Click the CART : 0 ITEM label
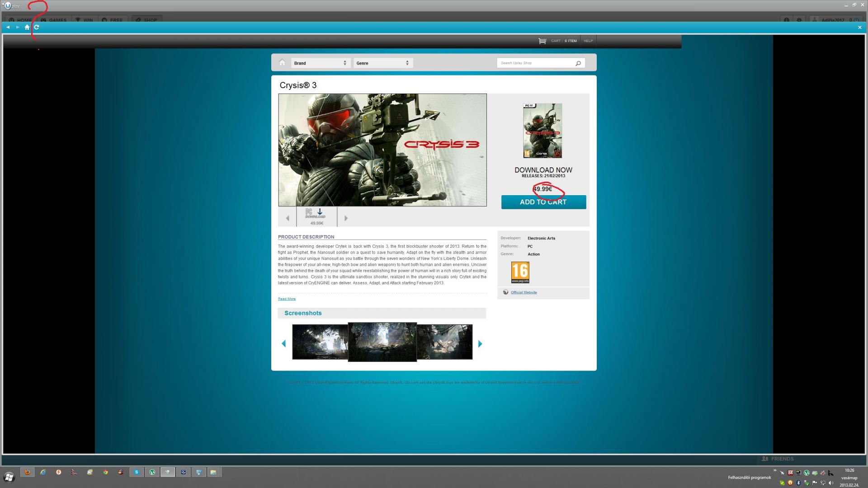Image resolution: width=868 pixels, height=488 pixels. [564, 41]
